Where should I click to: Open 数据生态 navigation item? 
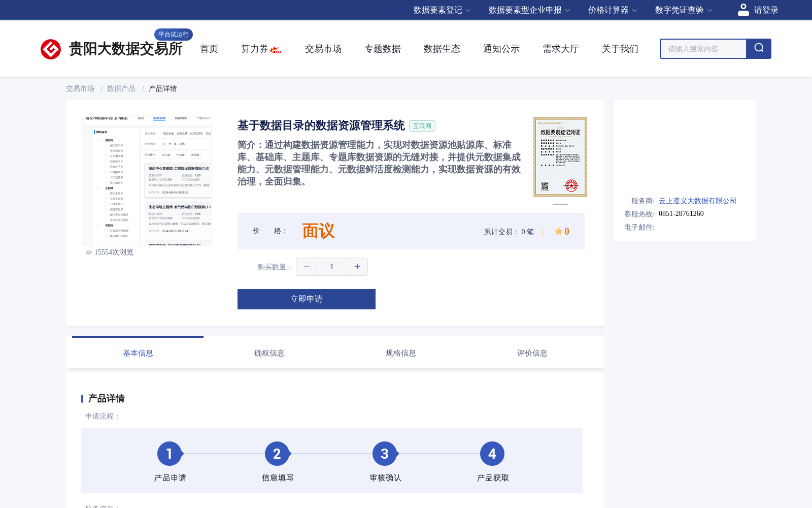pyautogui.click(x=442, y=49)
